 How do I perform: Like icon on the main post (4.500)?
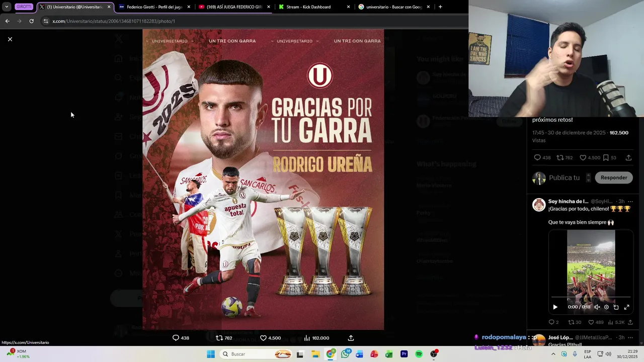click(590, 158)
